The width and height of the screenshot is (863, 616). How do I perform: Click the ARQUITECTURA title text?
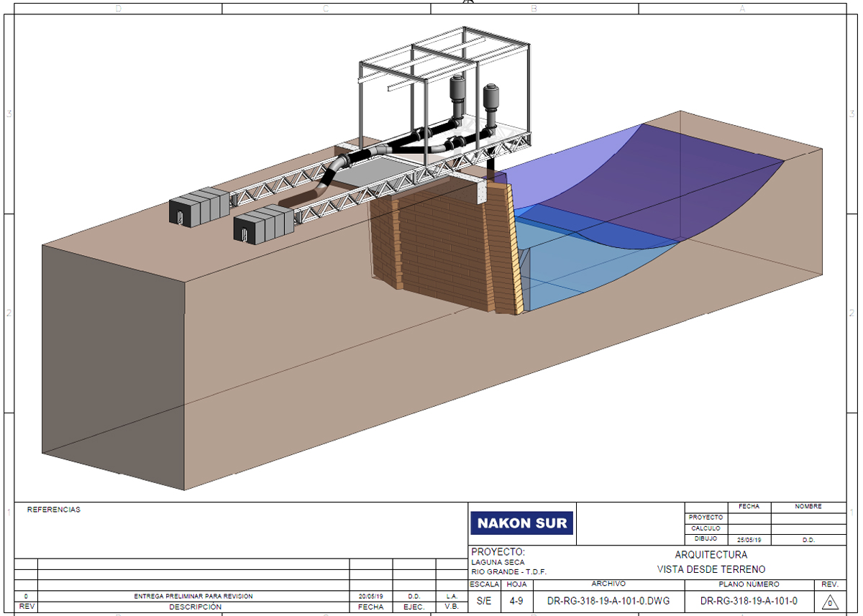click(711, 555)
